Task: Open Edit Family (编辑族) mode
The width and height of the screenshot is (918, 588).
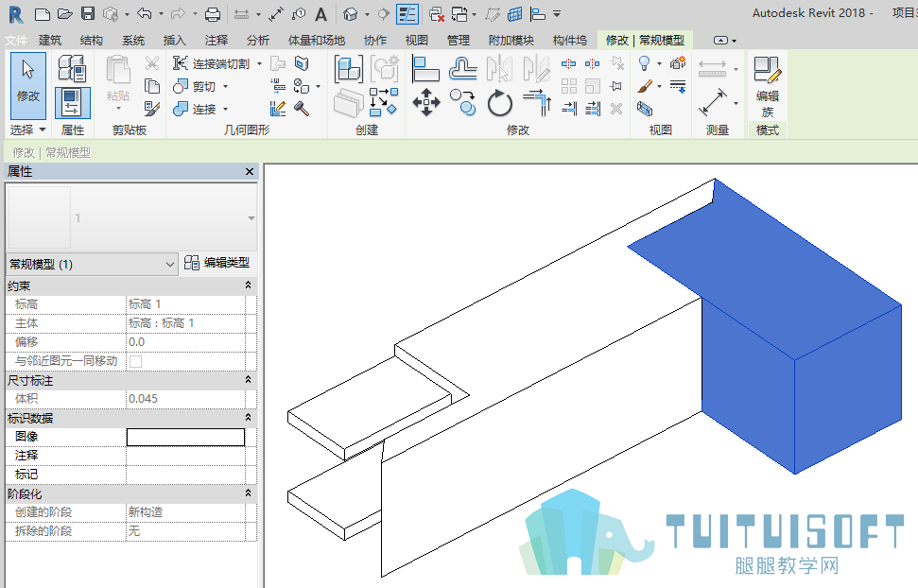Action: tap(767, 87)
